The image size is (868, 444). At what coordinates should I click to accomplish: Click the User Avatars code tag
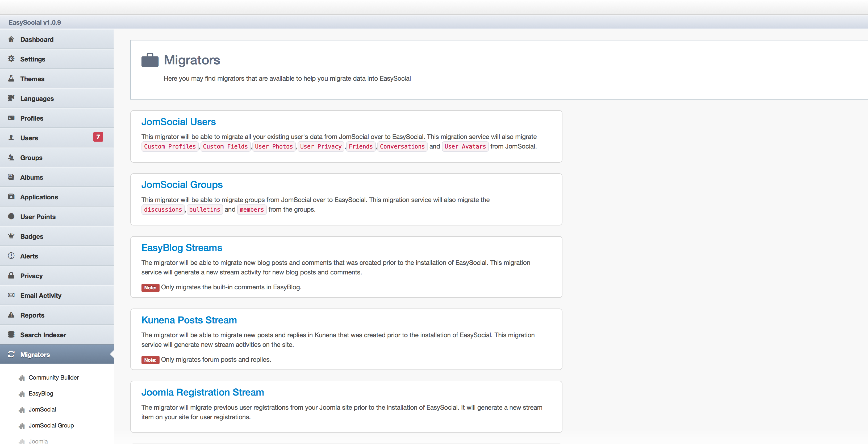tap(465, 146)
